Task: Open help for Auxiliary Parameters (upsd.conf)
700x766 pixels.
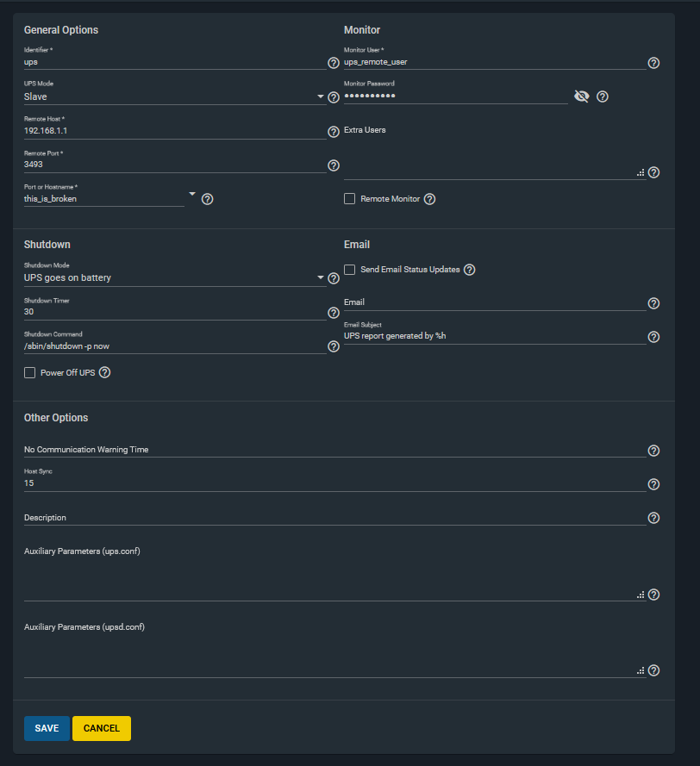Action: coord(653,670)
